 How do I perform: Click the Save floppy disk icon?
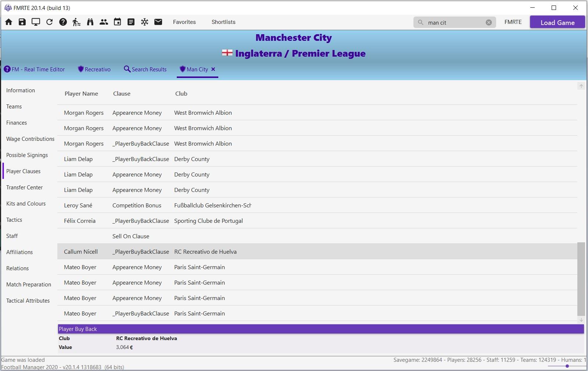pyautogui.click(x=22, y=22)
